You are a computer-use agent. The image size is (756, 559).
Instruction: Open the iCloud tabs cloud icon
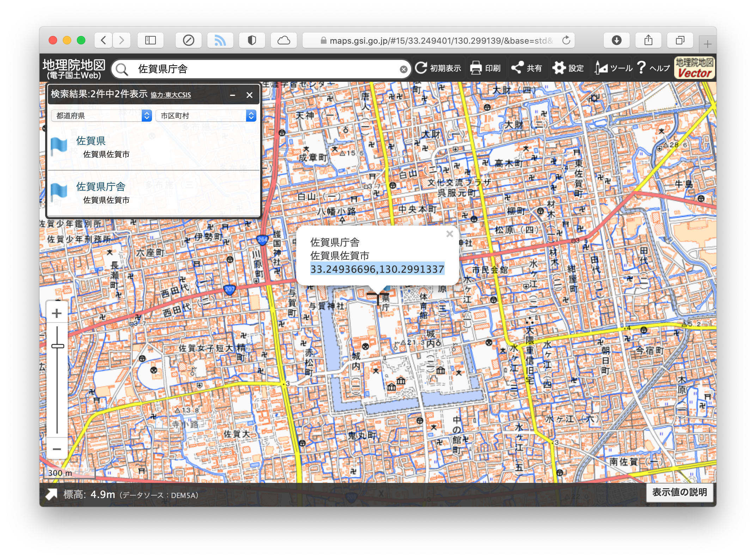(x=284, y=40)
